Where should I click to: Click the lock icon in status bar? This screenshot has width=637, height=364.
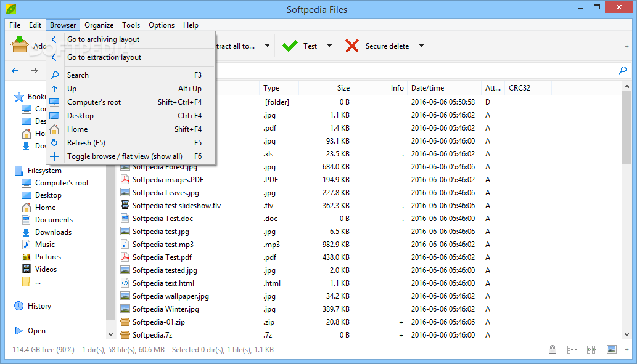click(x=552, y=349)
